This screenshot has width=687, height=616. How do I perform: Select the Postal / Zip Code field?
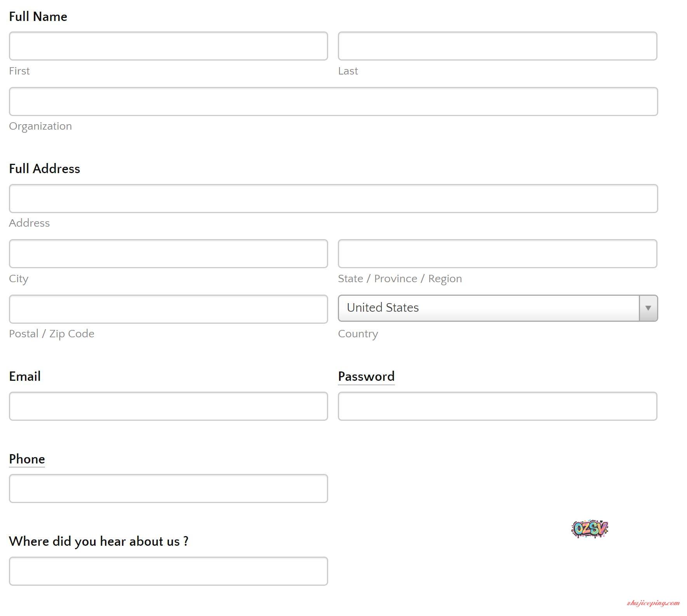point(168,309)
